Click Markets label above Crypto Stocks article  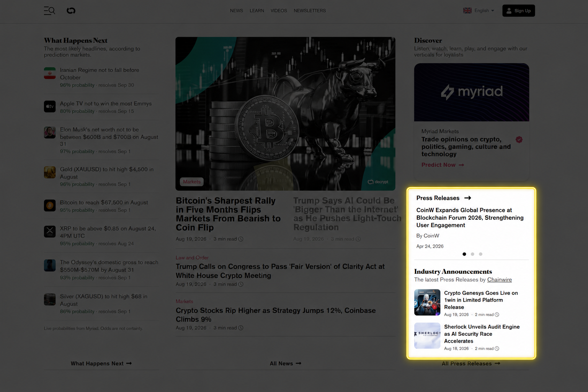[184, 301]
